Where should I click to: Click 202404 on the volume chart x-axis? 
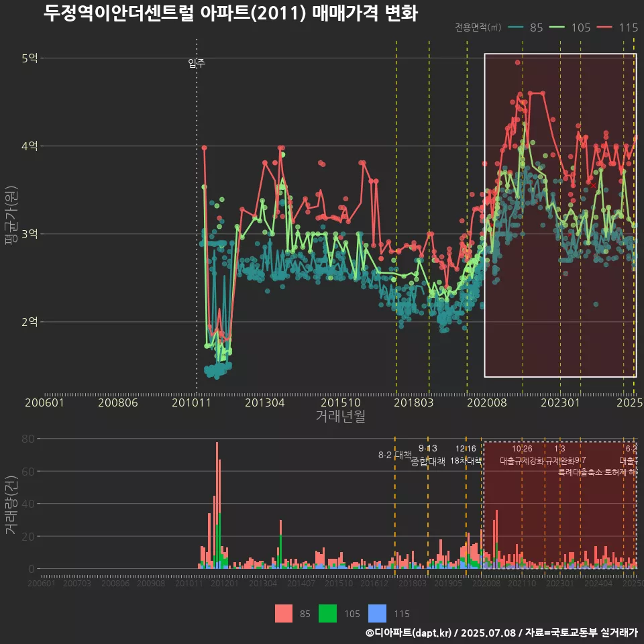tap(598, 583)
